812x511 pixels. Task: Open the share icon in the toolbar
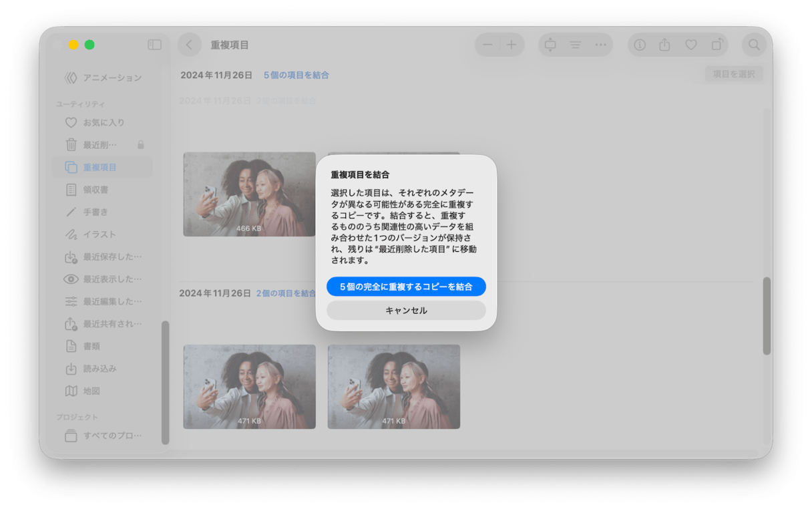pos(664,44)
